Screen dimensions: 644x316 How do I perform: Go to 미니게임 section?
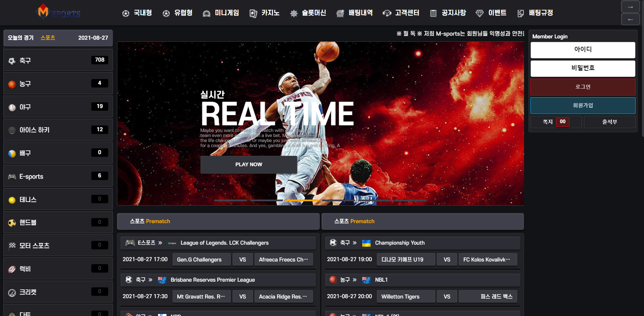(221, 13)
